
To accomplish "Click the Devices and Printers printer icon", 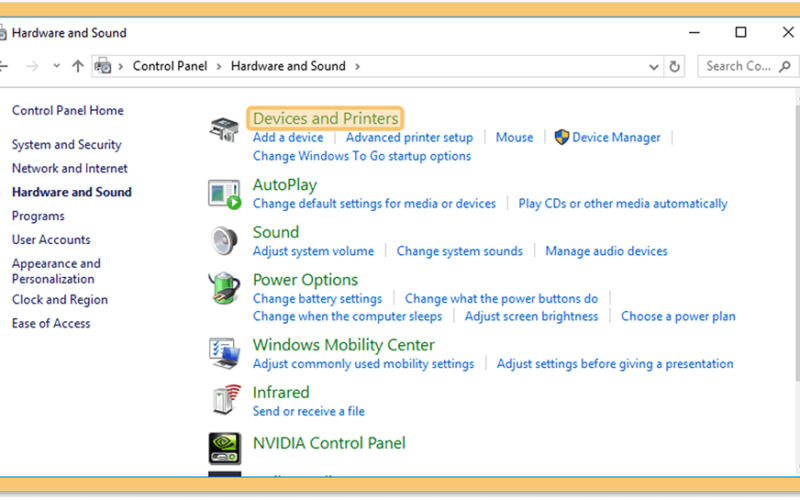I will [224, 129].
